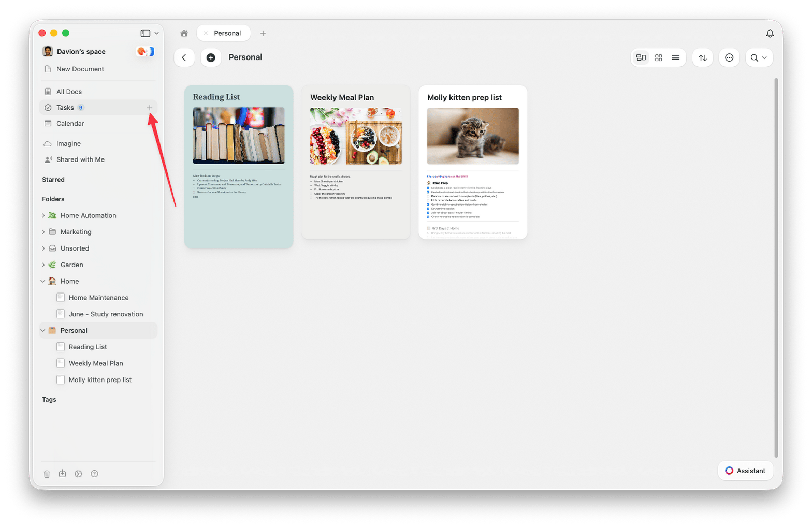The image size is (812, 528).
Task: Click the house icon of Home folder
Action: 52,281
